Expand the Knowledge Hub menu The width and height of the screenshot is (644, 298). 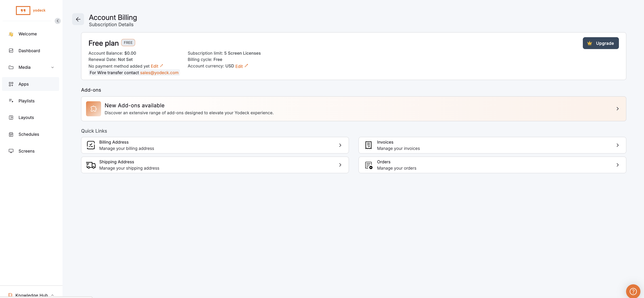click(31, 295)
